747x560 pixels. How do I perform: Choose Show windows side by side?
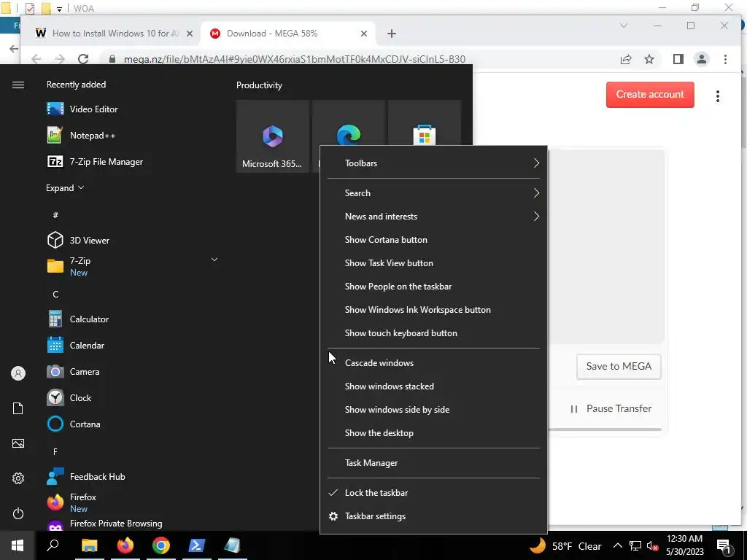point(397,410)
